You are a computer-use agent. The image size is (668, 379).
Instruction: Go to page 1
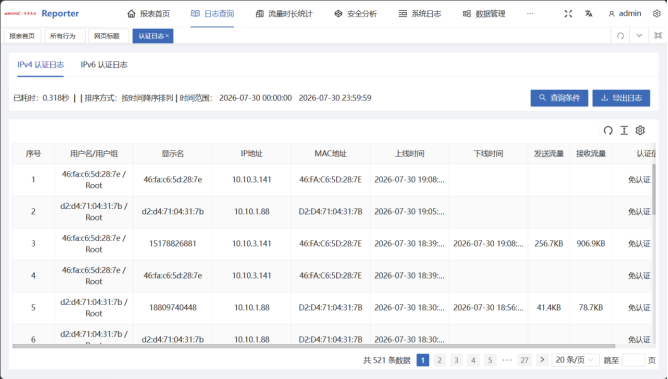coord(423,360)
